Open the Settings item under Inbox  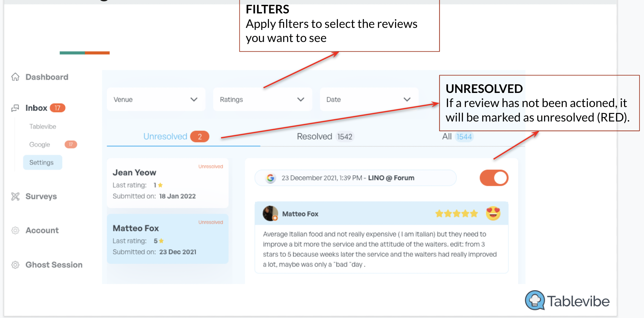(42, 162)
